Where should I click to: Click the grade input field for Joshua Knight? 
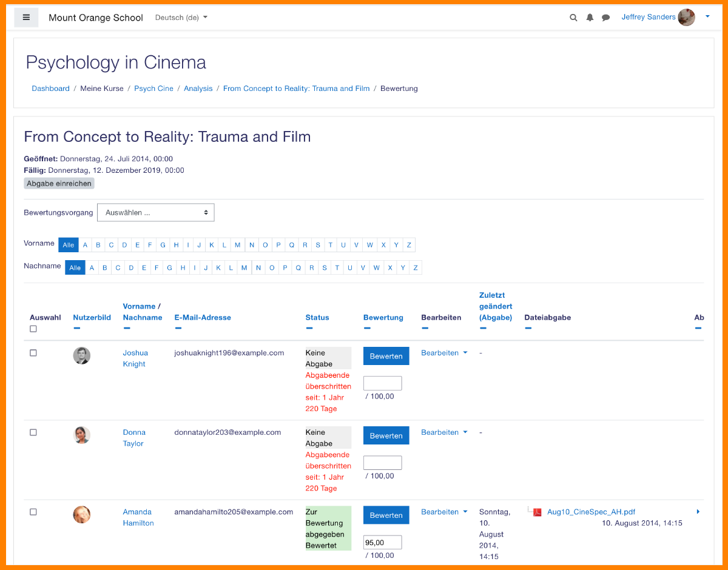pos(382,383)
